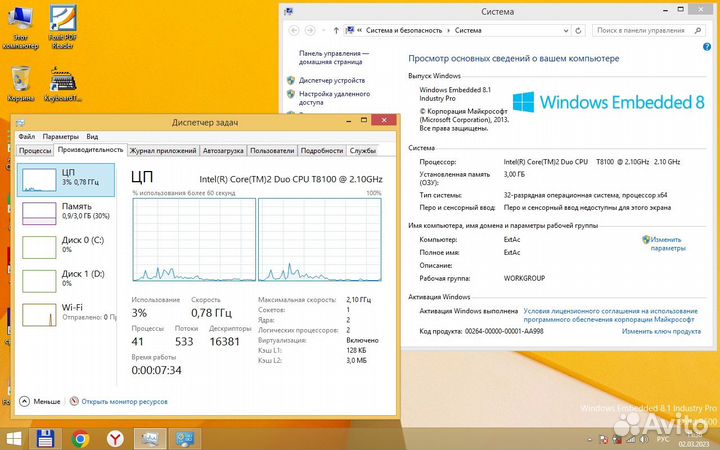Open the license agreement terms link

(610, 315)
